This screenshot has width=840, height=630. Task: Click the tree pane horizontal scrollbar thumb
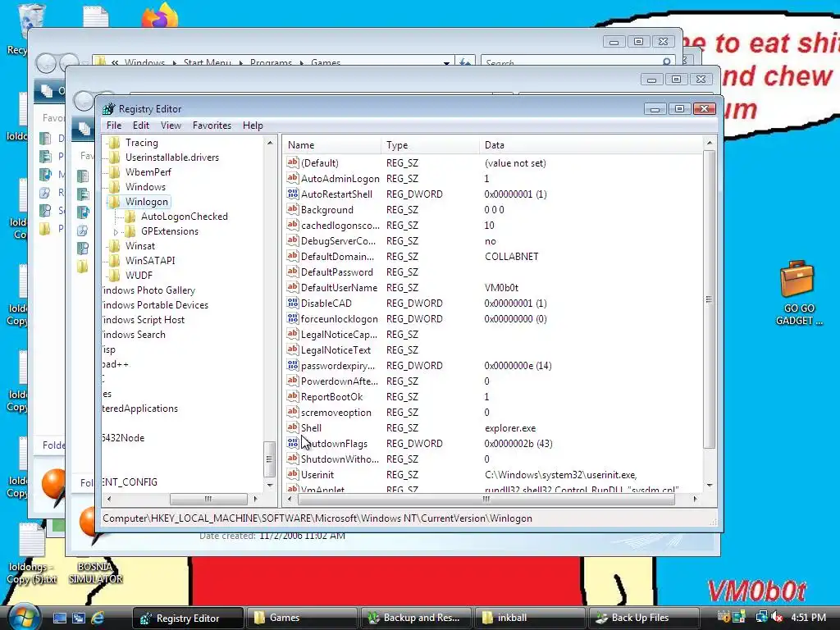point(208,499)
